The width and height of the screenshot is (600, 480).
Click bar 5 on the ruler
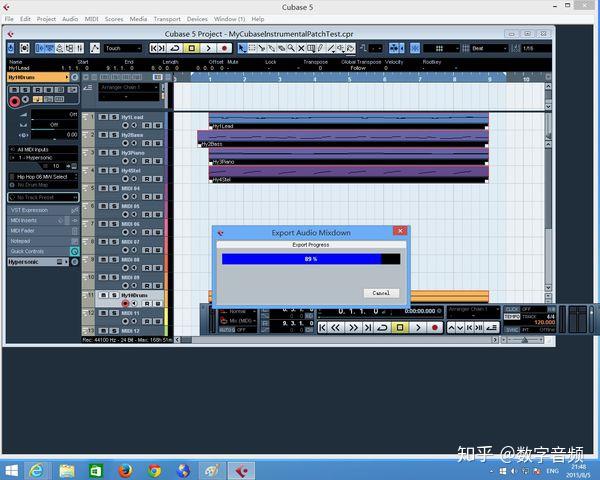click(x=349, y=79)
